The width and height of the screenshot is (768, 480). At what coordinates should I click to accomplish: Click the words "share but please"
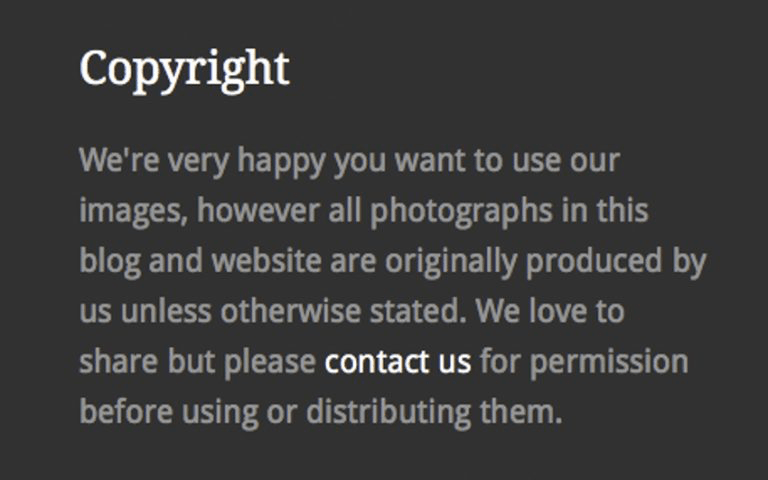point(197,361)
